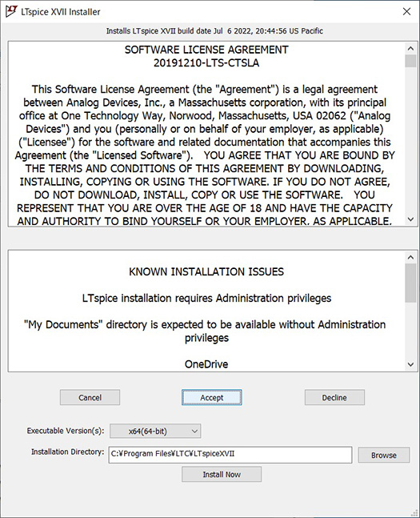Screen dimensions: 420x518
Task: Close the LTspice XVII Installer window
Action: 406,11
